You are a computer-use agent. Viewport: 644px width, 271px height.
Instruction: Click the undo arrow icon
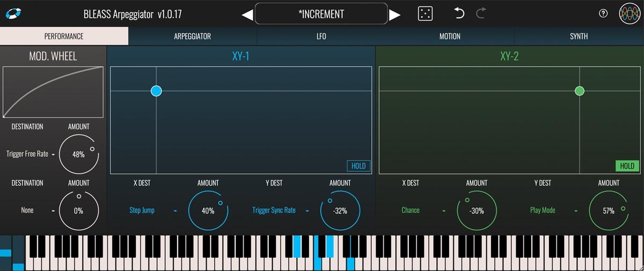[459, 13]
